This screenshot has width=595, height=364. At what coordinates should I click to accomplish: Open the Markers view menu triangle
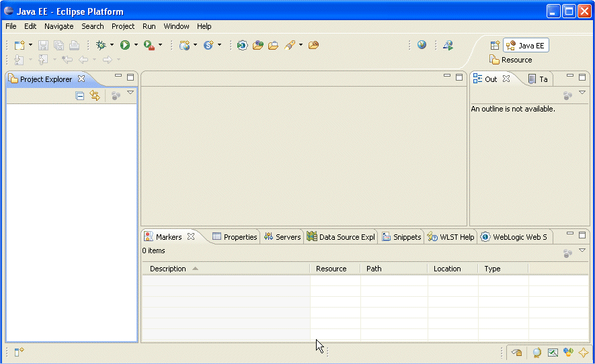point(582,251)
